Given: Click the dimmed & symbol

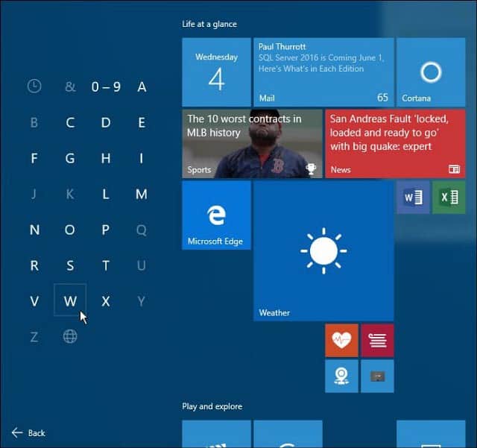Looking at the screenshot, I should pos(70,87).
